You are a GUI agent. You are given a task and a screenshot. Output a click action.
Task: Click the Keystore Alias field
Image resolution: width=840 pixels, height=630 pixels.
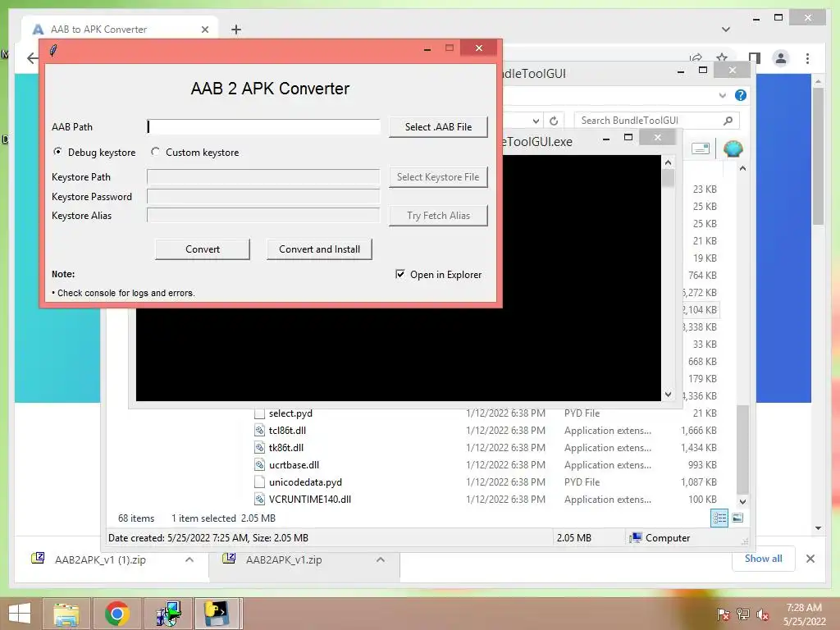click(263, 216)
